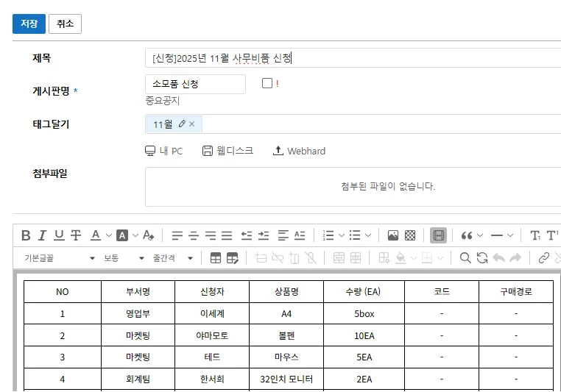Toggle the full-width editor mode button

point(438,235)
